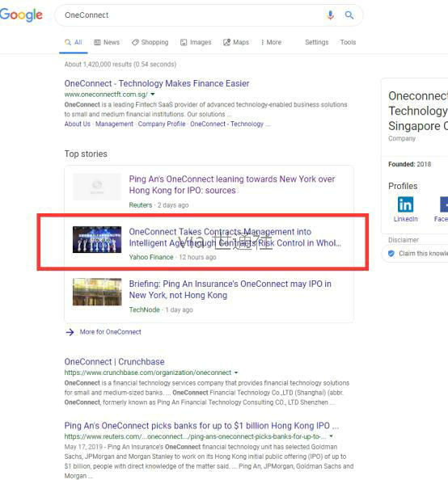Click the Google logo
The height and width of the screenshot is (480, 448).
coord(21,15)
